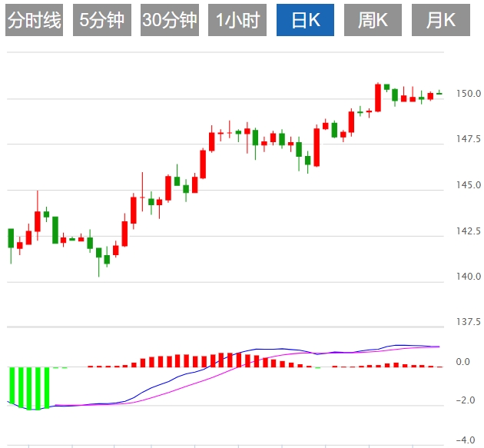Select the 5分钟 interval tab
Screen dimensions: 484x448
102,20
